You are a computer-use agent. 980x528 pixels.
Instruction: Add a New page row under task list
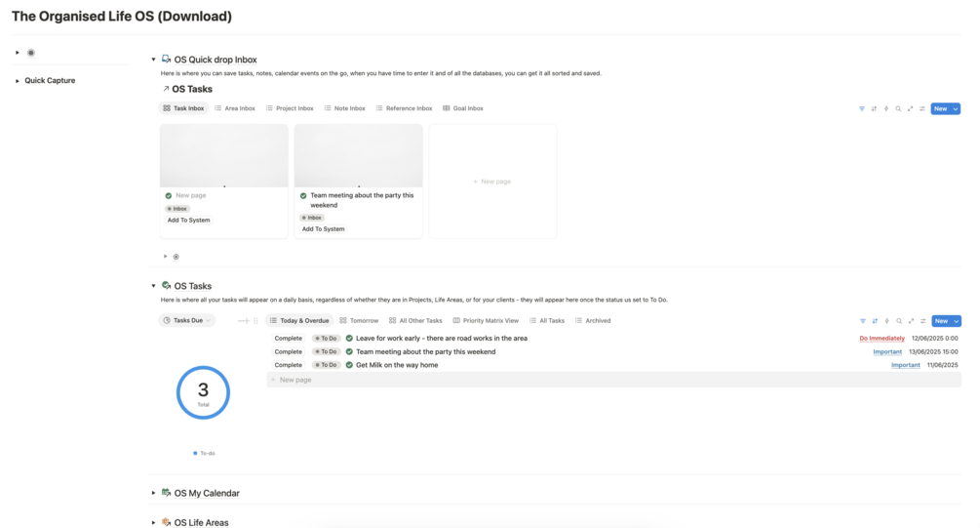pos(613,380)
